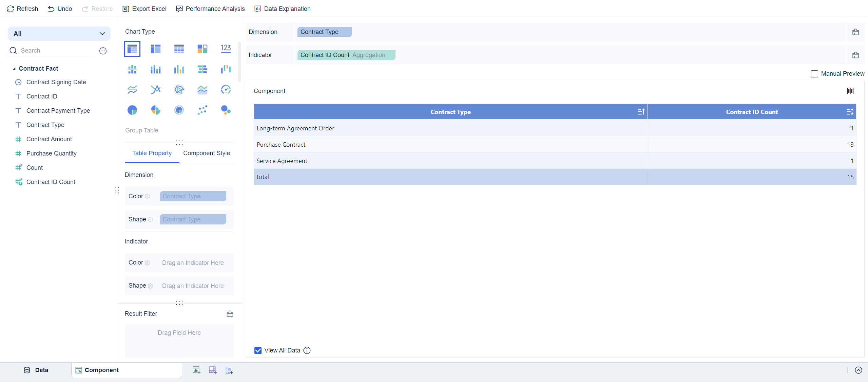Viewport: 868px width, 382px height.
Task: Click the add dashboard icon in bottom bar
Action: pos(213,370)
